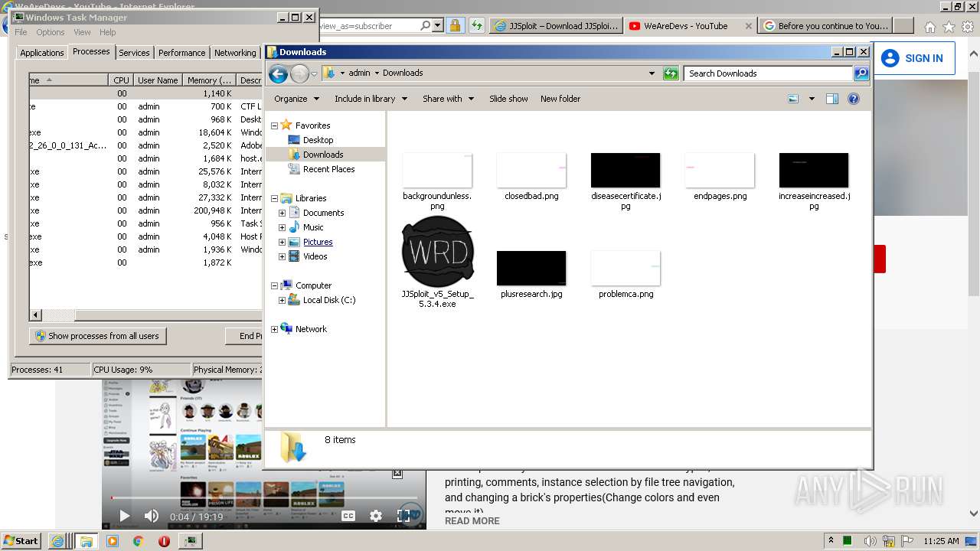The image size is (980, 551).
Task: Collapse the Favorites tree section
Action: [275, 126]
